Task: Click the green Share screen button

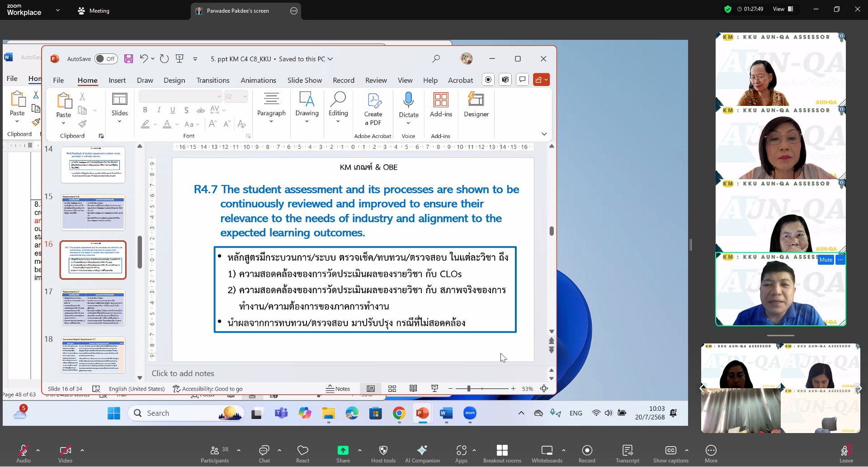Action: pos(343,450)
